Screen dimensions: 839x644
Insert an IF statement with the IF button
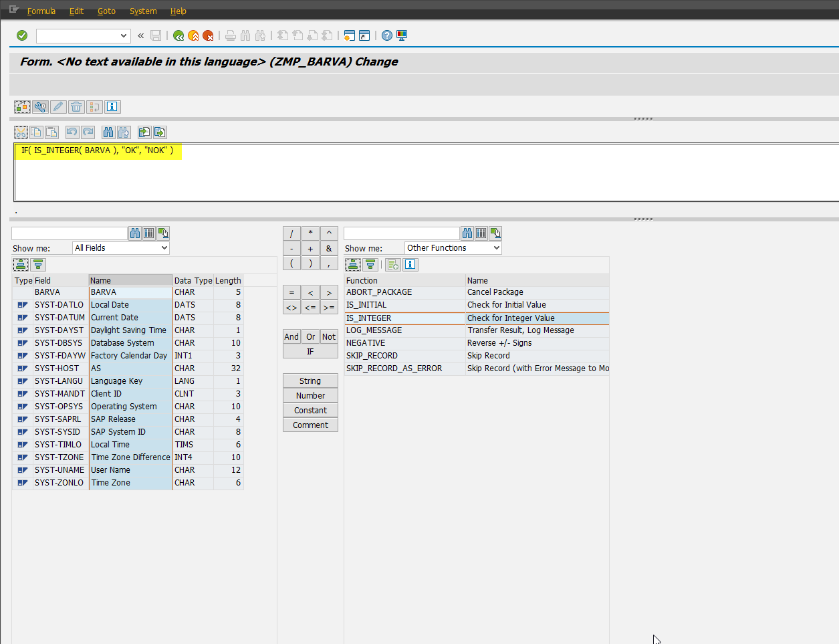(x=310, y=350)
